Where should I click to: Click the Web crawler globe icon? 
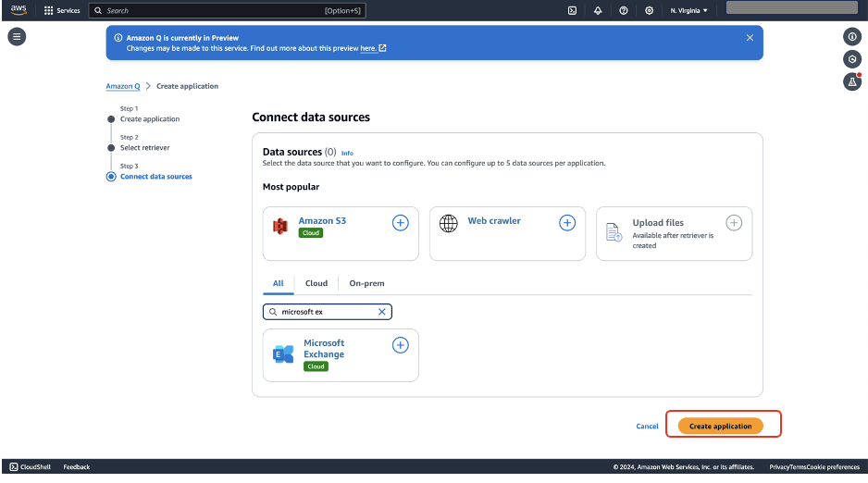point(449,224)
